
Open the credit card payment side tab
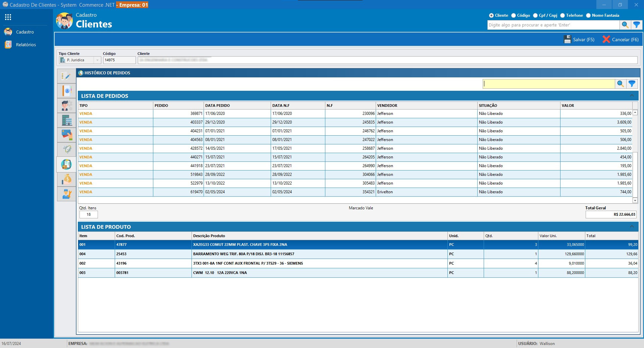click(66, 135)
